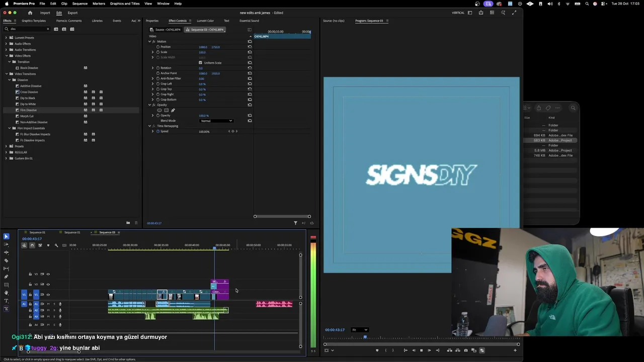Screen dimensions: 644x362
Task: Click the Import workspace button
Action: coord(45,13)
